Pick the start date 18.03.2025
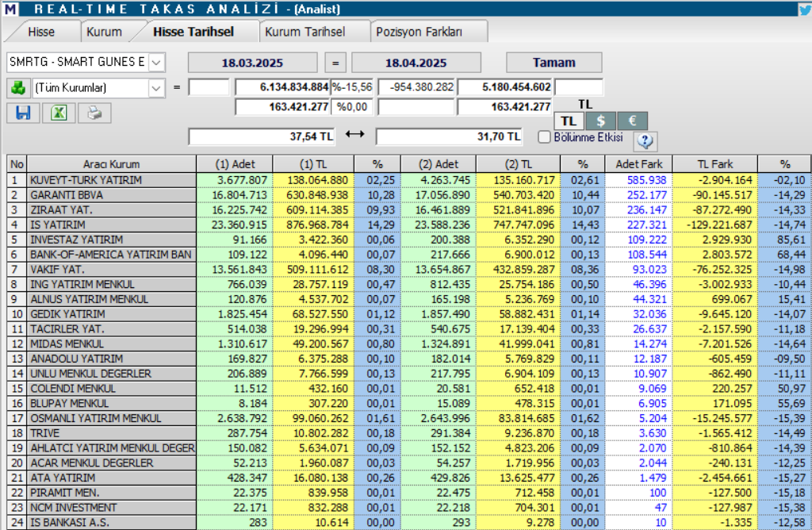The height and width of the screenshot is (530, 812). [x=253, y=63]
